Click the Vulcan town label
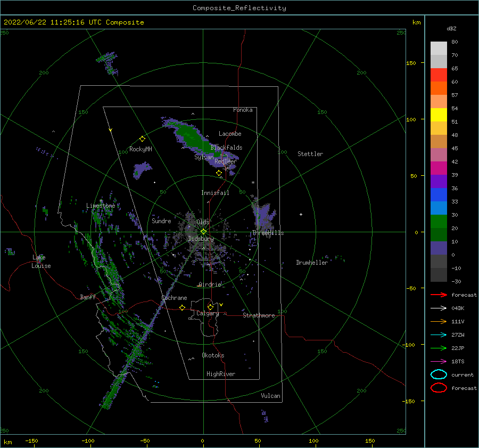Viewport: 479px width, 448px height. pyautogui.click(x=270, y=396)
